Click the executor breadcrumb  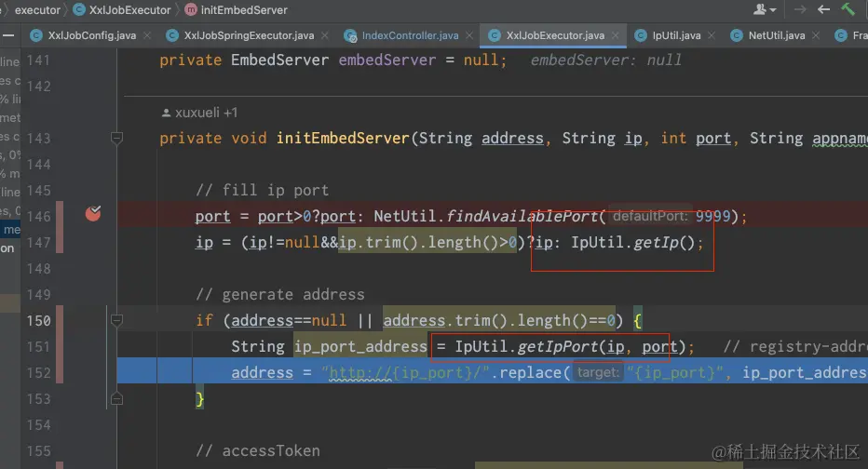pos(37,10)
